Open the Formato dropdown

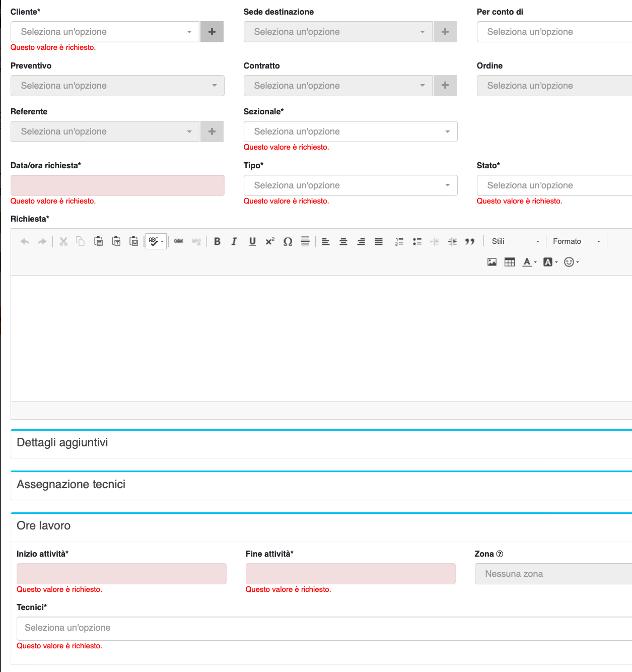pos(574,241)
